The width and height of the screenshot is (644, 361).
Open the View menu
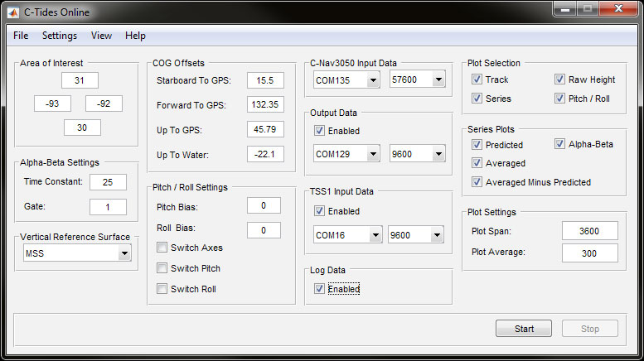[102, 36]
